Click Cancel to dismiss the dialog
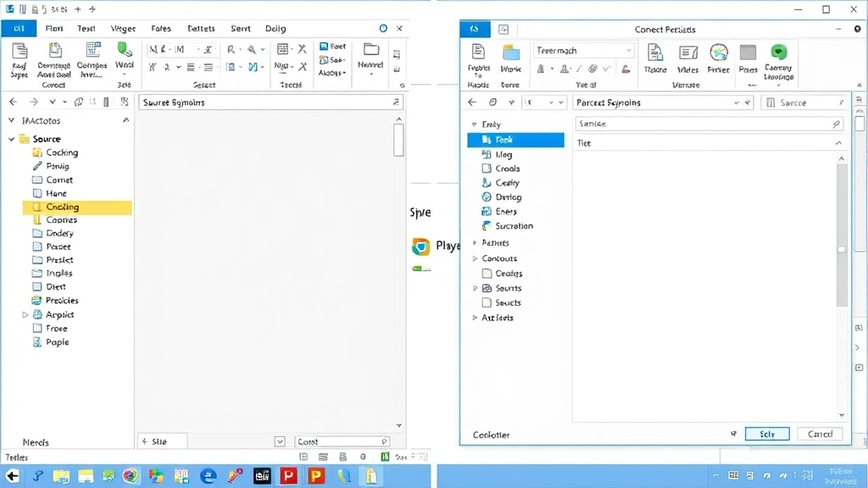This screenshot has height=488, width=868. (x=819, y=434)
